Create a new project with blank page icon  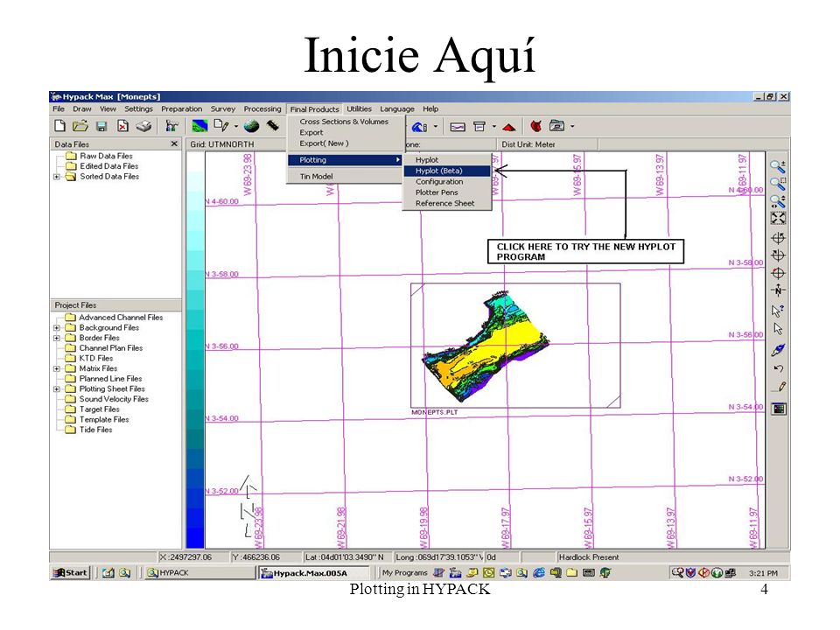[60, 126]
